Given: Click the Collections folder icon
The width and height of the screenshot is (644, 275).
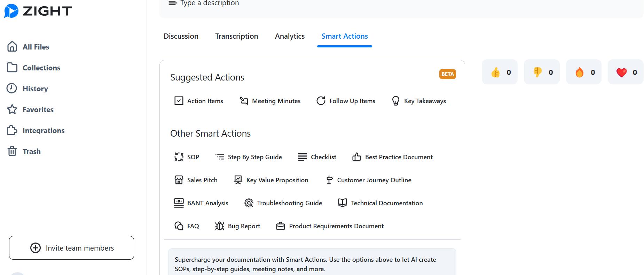Looking at the screenshot, I should (x=12, y=67).
